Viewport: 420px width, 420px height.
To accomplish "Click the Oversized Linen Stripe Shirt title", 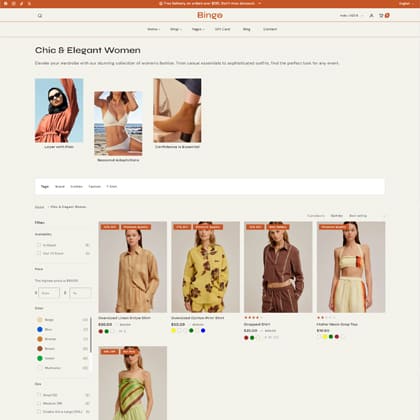I will 124,318.
